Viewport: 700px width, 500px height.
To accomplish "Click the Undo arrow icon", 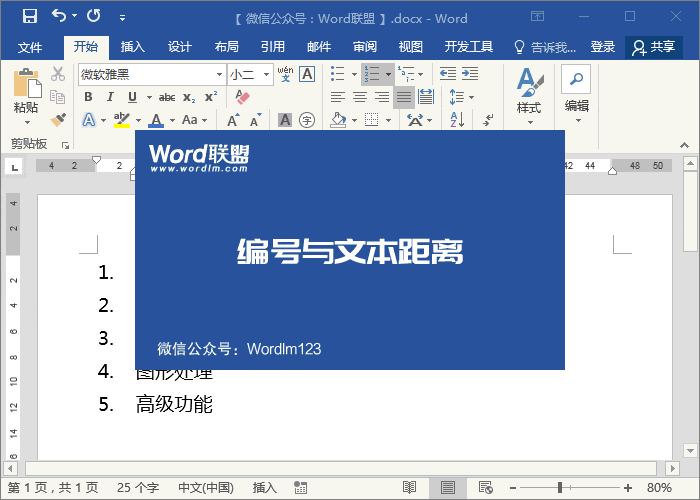I will [59, 16].
